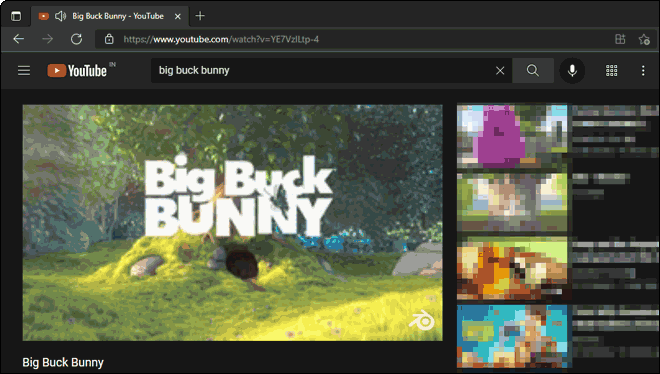Clear the search query with the X

tap(500, 70)
